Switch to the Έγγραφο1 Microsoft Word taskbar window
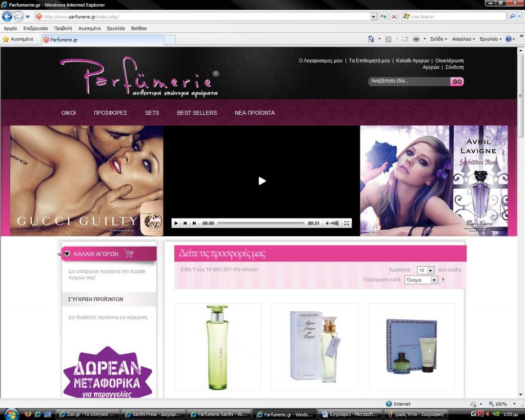 pyautogui.click(x=350, y=414)
